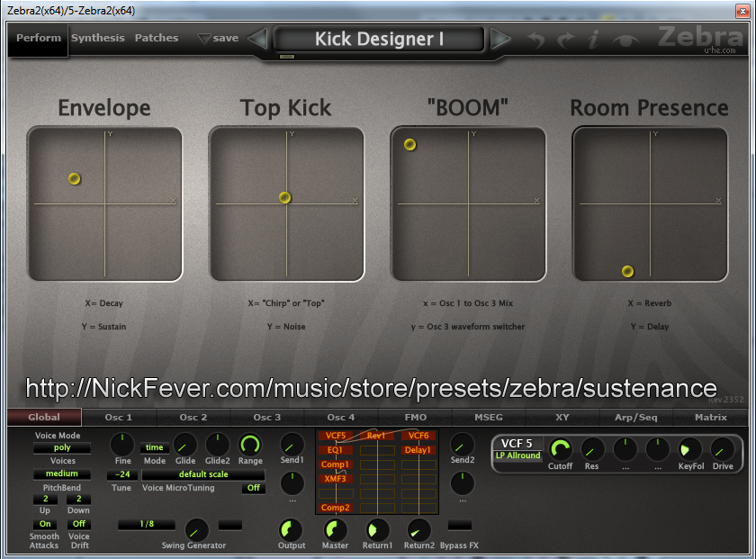
Task: Click the Return2 knob
Action: pyautogui.click(x=419, y=529)
